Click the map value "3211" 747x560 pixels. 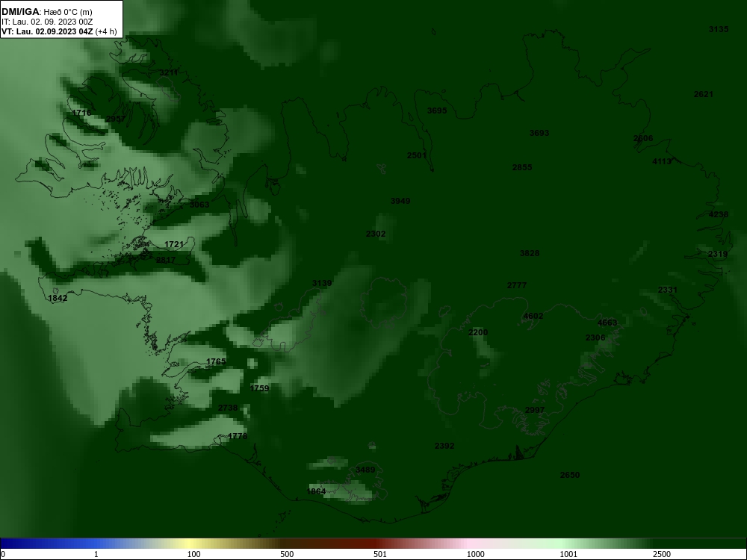point(169,72)
